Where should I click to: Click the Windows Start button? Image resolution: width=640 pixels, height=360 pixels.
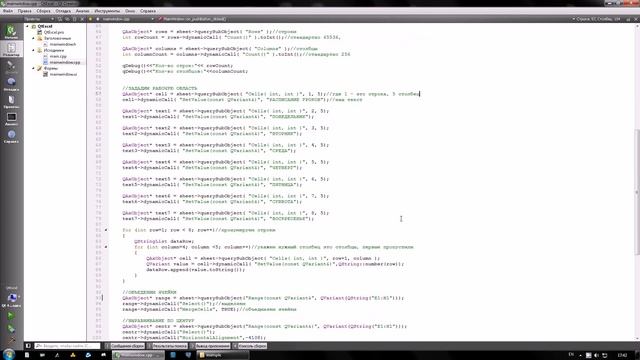tap(9, 354)
